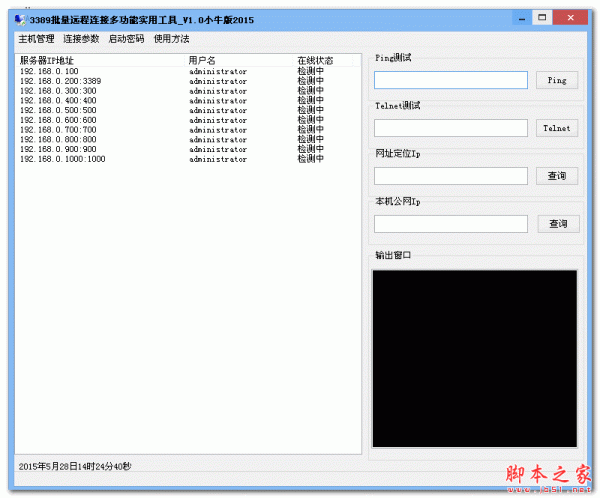Sort by 用户名 column header
This screenshot has height=498, width=600.
point(239,60)
